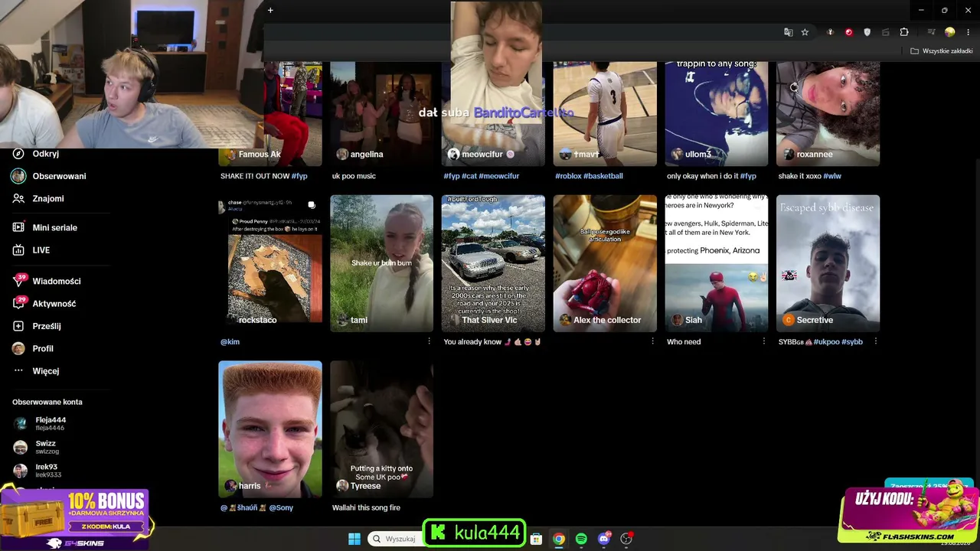Screen dimensions: 980x551
Task: Click the compass icon beside Odkryj
Action: pos(18,154)
